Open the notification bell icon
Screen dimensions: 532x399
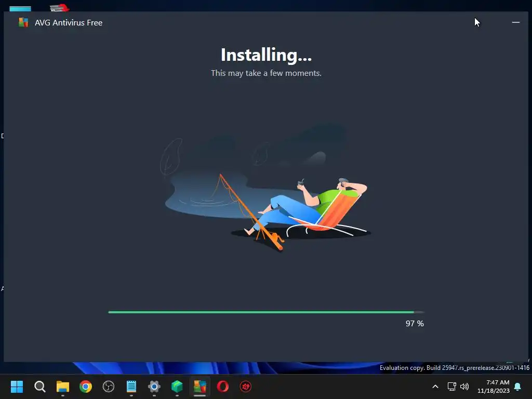518,387
